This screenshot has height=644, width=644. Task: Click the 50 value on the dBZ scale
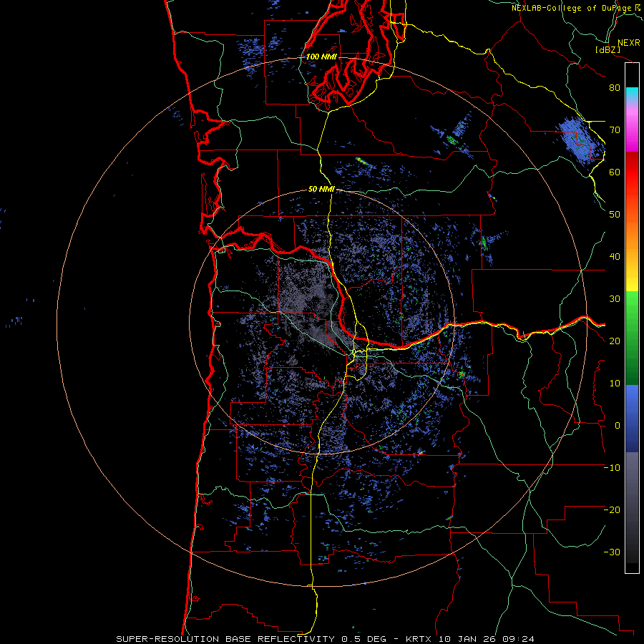[x=615, y=215]
